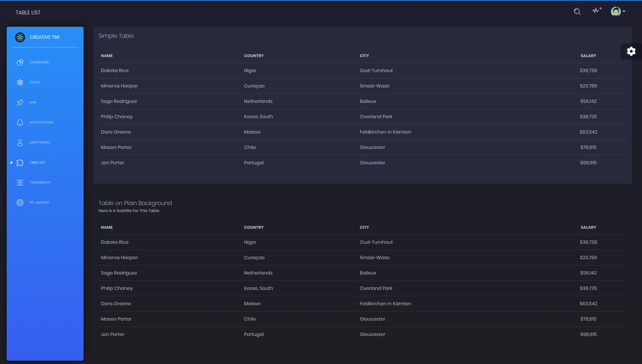Select the Table List menu item

38,162
